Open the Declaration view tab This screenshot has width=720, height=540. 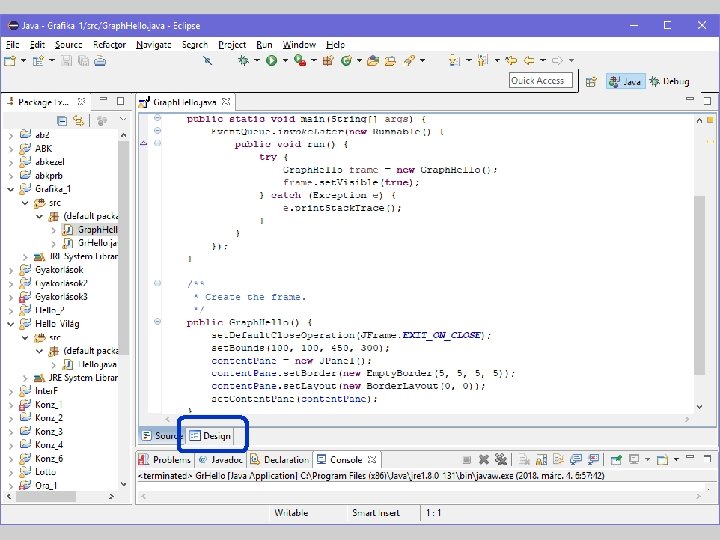(x=280, y=459)
